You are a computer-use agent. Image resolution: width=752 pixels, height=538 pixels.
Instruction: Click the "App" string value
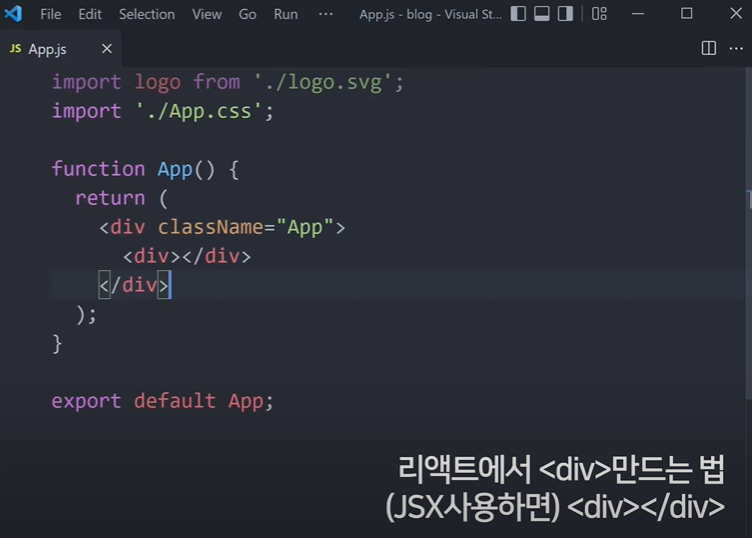305,227
